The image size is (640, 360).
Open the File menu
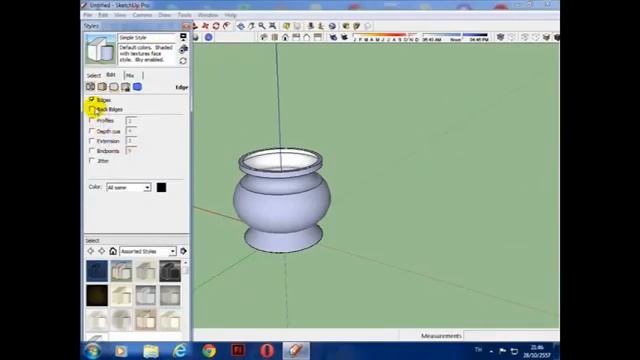(87, 15)
